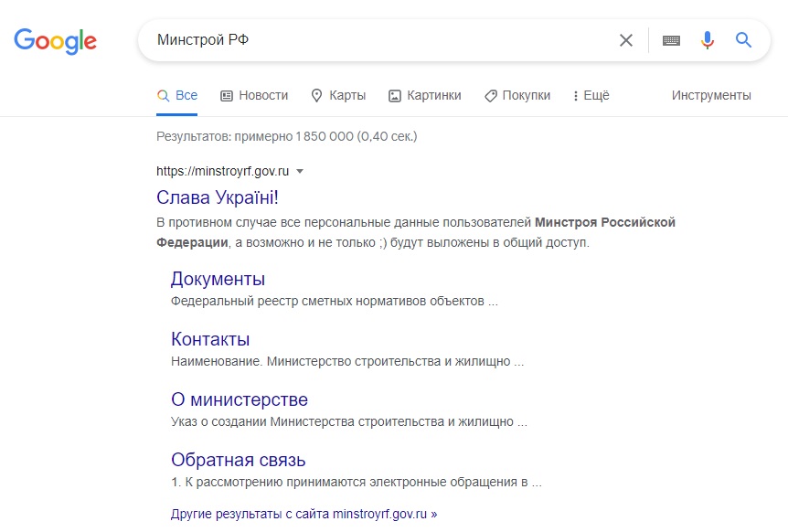Screen dimensions: 788x532
Task: Open the Инструменты search tools
Action: 710,95
